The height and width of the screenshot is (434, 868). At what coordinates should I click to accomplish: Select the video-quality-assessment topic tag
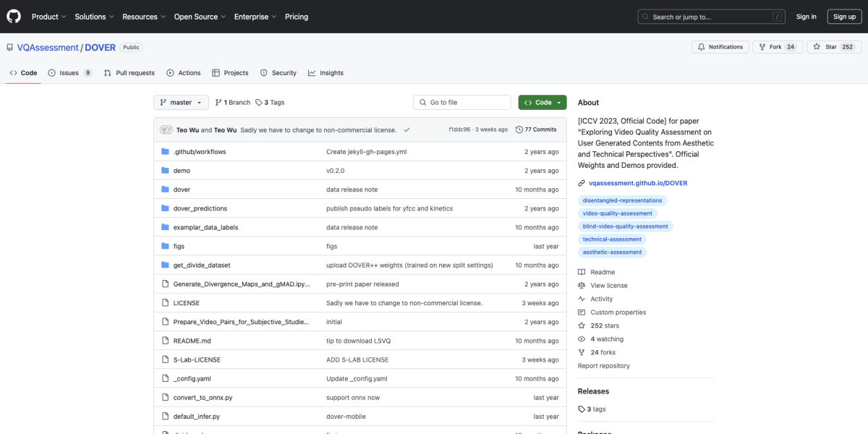pyautogui.click(x=617, y=213)
